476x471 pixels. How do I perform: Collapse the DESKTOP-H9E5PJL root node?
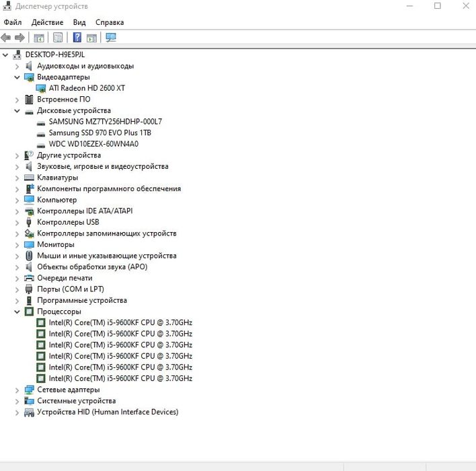tap(5, 55)
